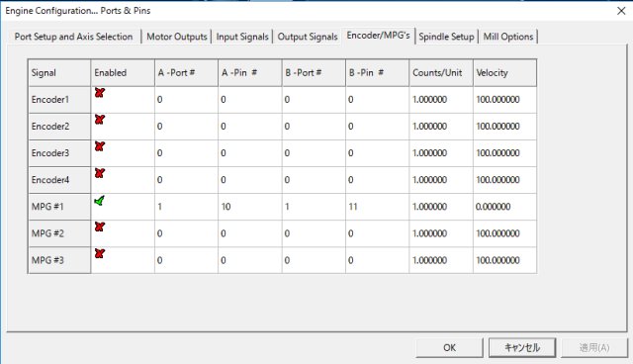633x364 pixels.
Task: Toggle Encoder3 enabled status icon
Action: pyautogui.click(x=100, y=146)
